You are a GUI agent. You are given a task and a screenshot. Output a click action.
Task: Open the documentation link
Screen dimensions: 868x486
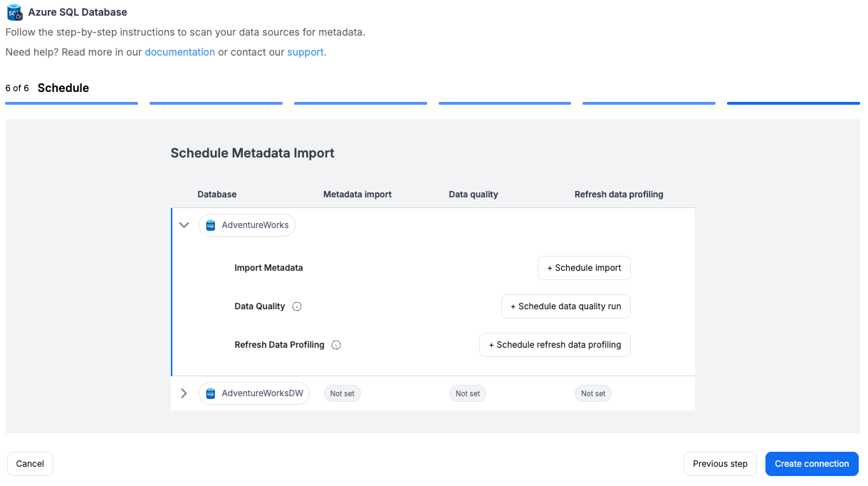[179, 52]
